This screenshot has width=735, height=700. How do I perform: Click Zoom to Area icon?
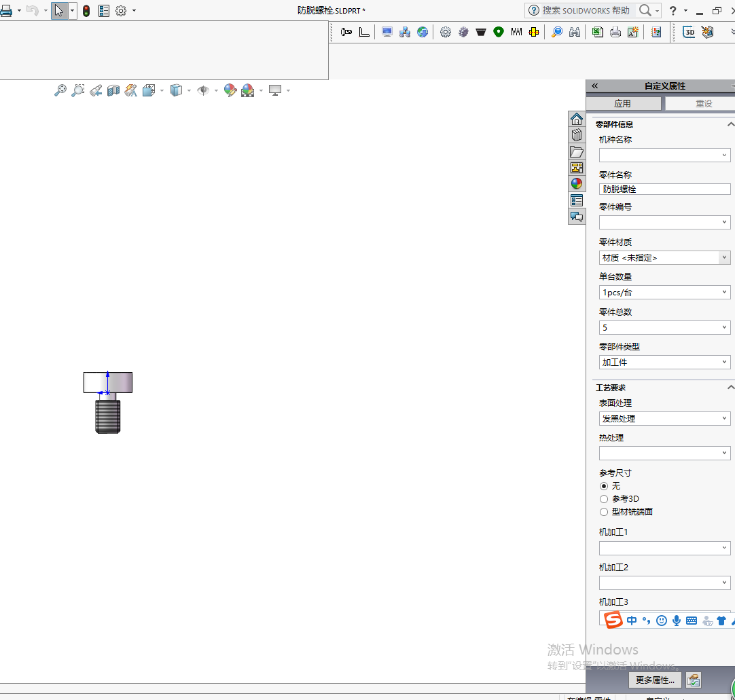[78, 90]
